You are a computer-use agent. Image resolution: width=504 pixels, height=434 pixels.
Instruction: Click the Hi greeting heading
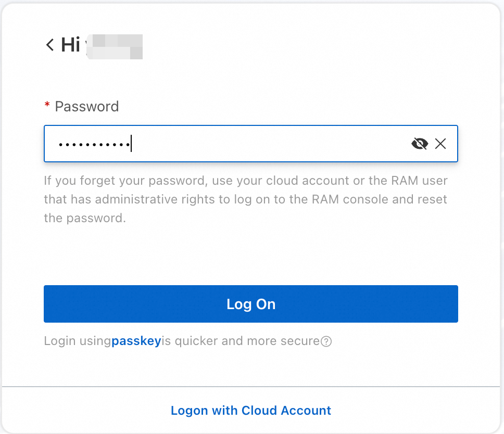click(70, 45)
